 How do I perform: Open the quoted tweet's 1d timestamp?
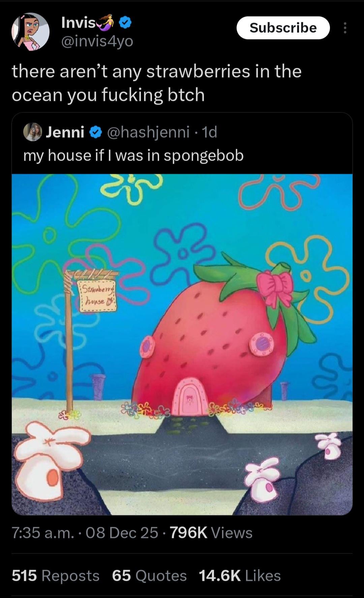(209, 132)
